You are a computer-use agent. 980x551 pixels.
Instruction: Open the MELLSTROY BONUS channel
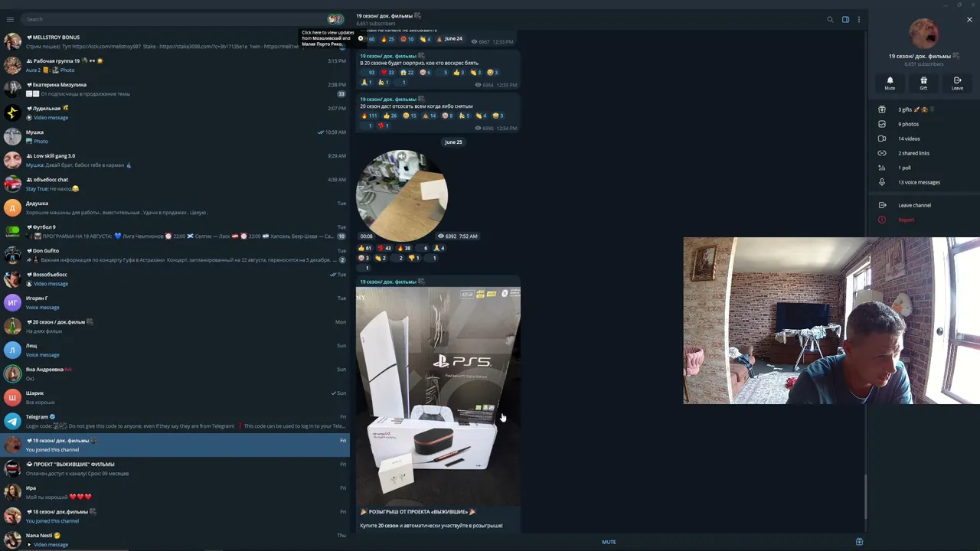click(175, 41)
